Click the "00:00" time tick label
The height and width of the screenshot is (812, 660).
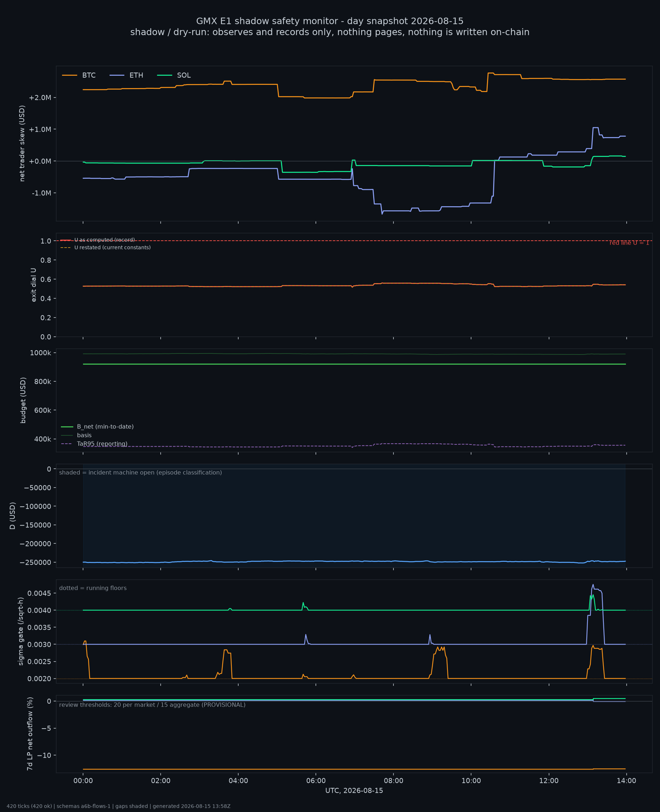(x=83, y=781)
